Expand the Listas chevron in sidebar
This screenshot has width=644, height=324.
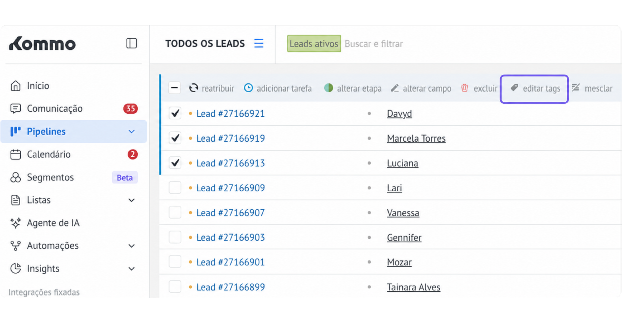tap(132, 200)
